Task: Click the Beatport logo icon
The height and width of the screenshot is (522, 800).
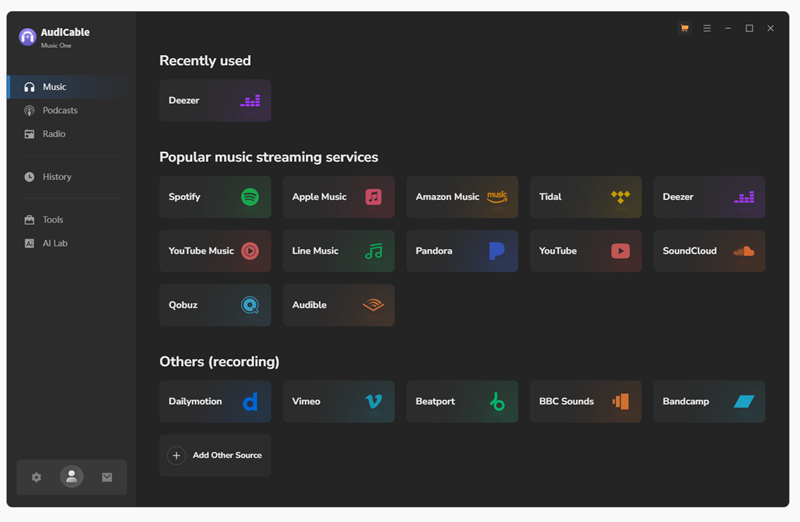Action: [497, 402]
